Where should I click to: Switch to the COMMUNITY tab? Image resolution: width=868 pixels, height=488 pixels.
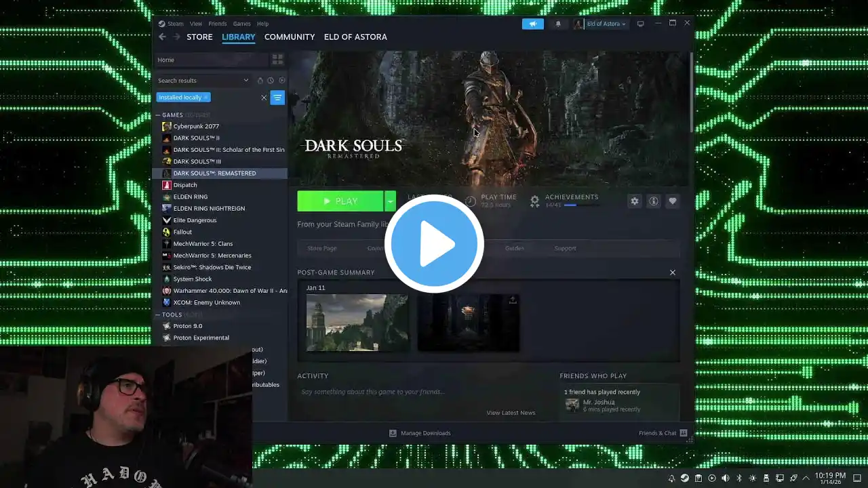tap(290, 37)
